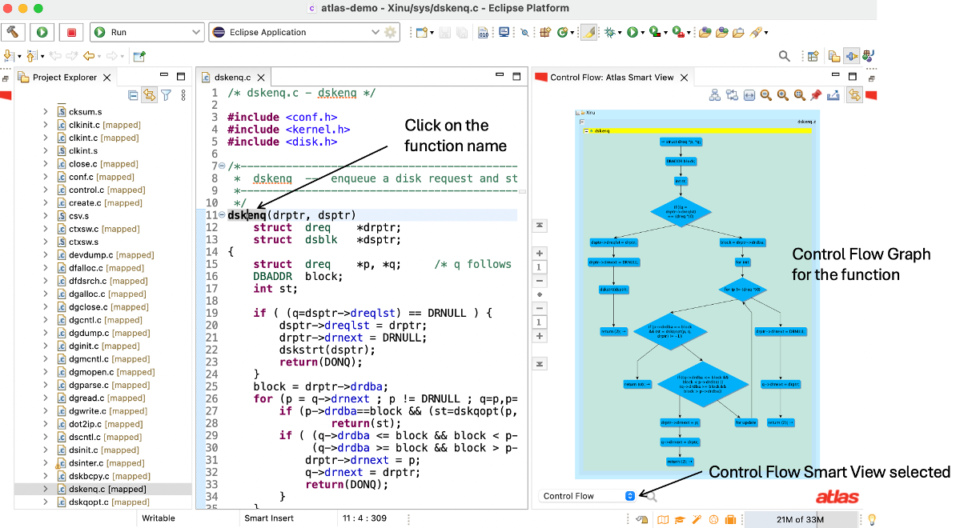Screen dimensions: 980x528
Task: Expand the control.c tree node
Action: click(x=46, y=190)
